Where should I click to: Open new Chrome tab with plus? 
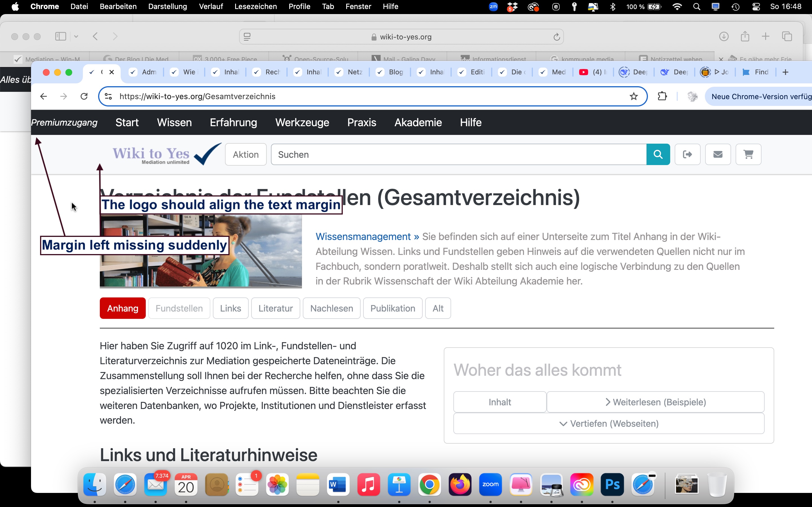pyautogui.click(x=785, y=72)
